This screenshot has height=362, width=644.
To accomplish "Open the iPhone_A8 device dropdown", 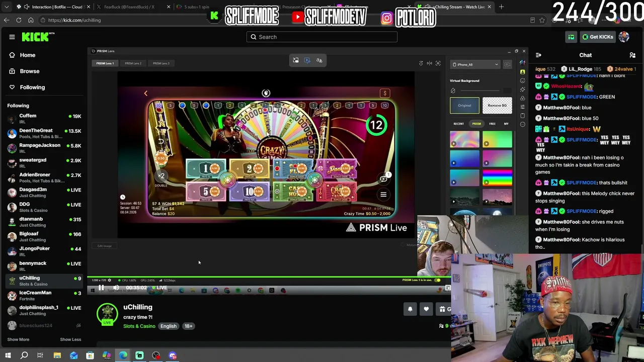I will 475,64.
